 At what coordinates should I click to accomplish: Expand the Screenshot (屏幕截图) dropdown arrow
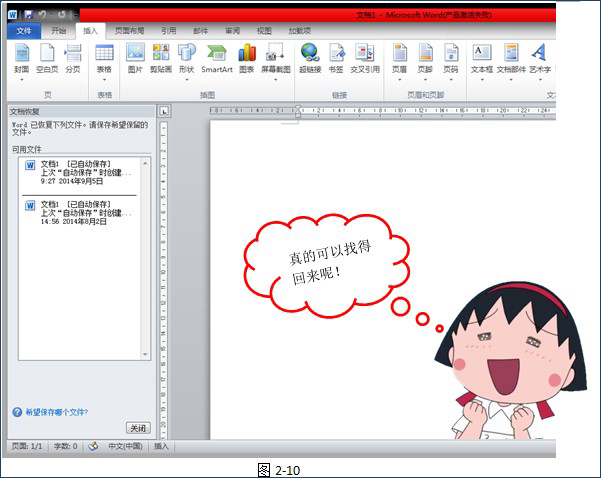click(x=276, y=80)
